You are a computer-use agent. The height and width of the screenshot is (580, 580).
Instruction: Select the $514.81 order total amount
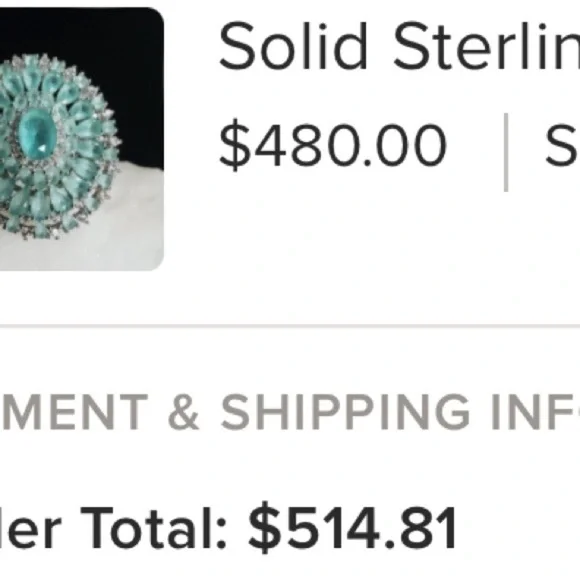click(353, 527)
